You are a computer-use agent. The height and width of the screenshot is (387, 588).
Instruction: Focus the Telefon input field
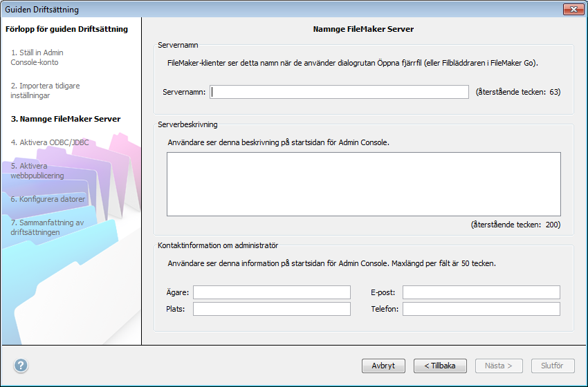point(481,309)
